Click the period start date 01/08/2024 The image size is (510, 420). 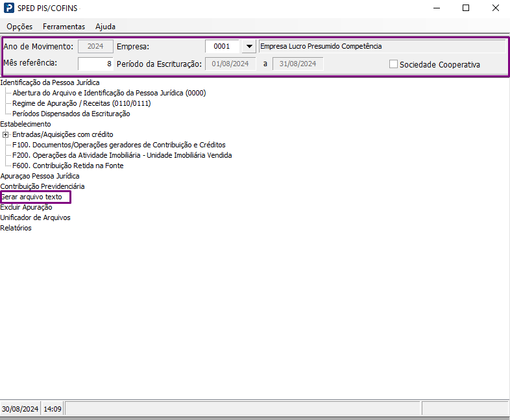[x=230, y=64]
